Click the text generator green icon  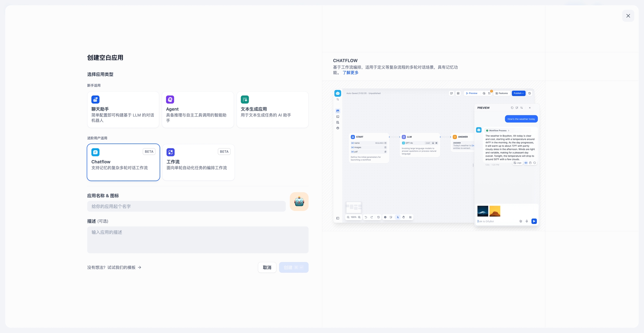click(245, 100)
